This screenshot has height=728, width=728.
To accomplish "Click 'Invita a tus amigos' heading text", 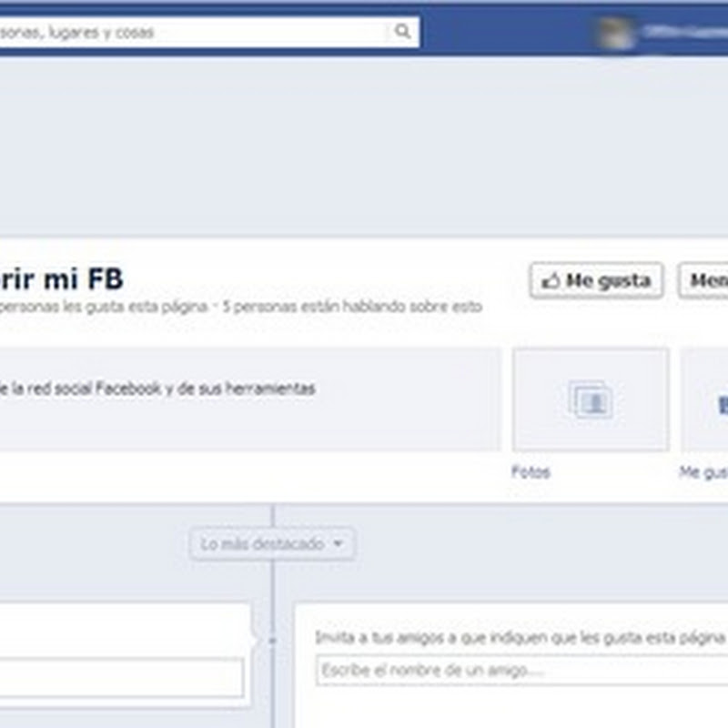I will pos(520,638).
